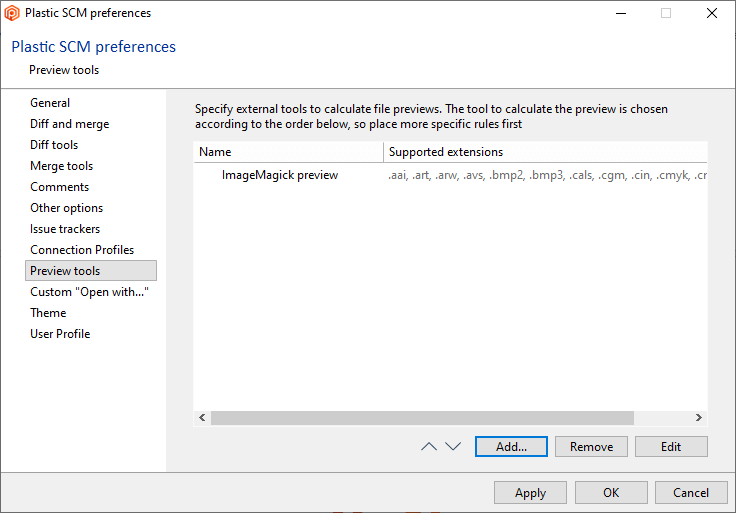
Task: Select the ImageMagick preview row
Action: (x=450, y=175)
